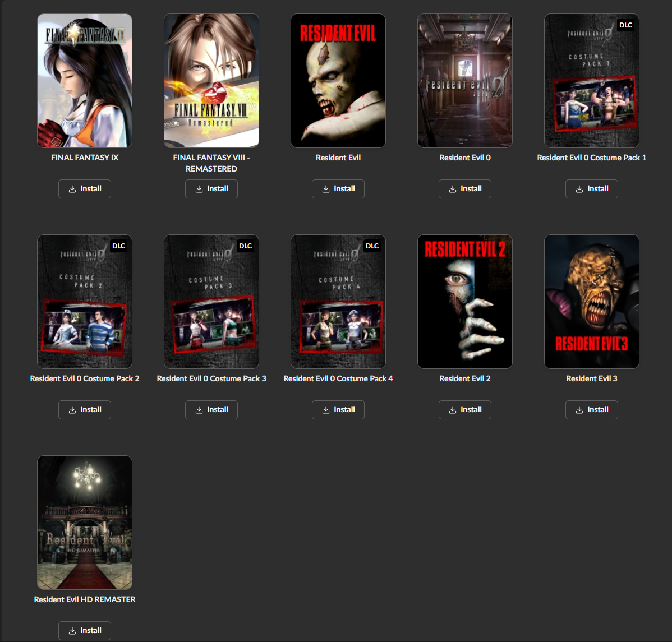The image size is (672, 642).
Task: Select the Resident Evil 0 cover art
Action: click(464, 80)
